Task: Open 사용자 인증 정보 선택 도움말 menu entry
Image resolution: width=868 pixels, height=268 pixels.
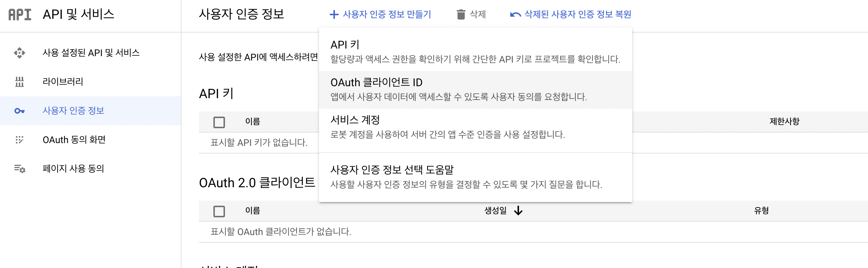Action: click(x=476, y=177)
